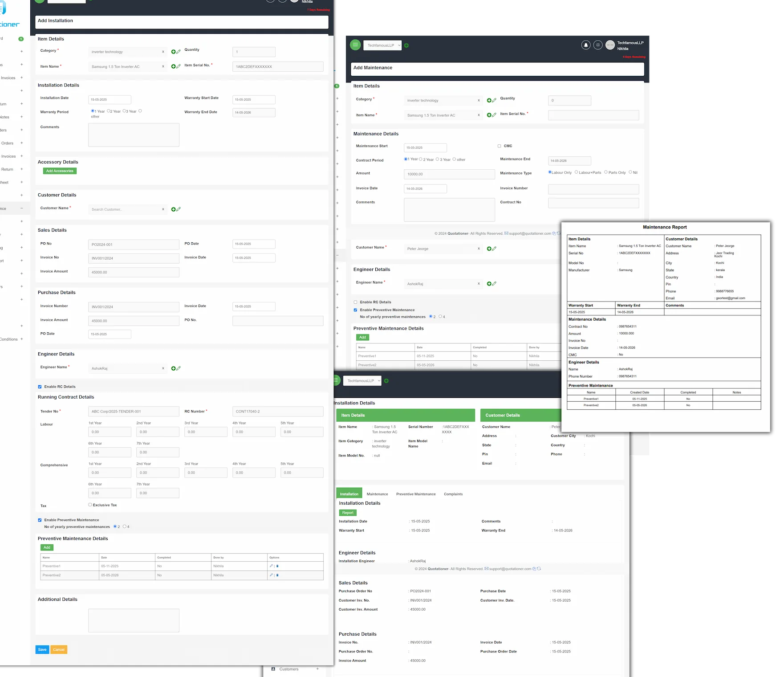Open the green hamburger menu above Add Maintenance
The width and height of the screenshot is (784, 677).
(x=355, y=45)
